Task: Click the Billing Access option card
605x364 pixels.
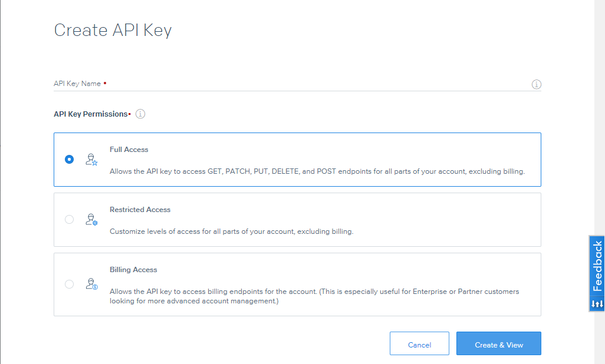Action: pyautogui.click(x=297, y=284)
